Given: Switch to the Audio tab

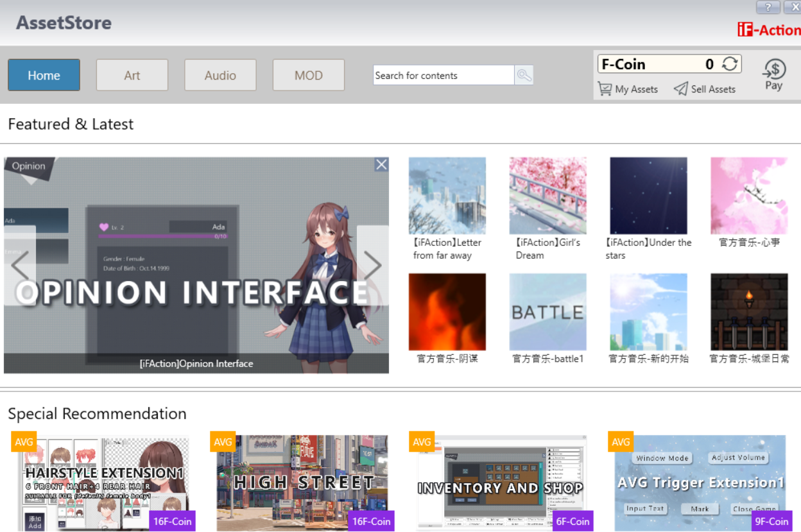Looking at the screenshot, I should pyautogui.click(x=220, y=75).
